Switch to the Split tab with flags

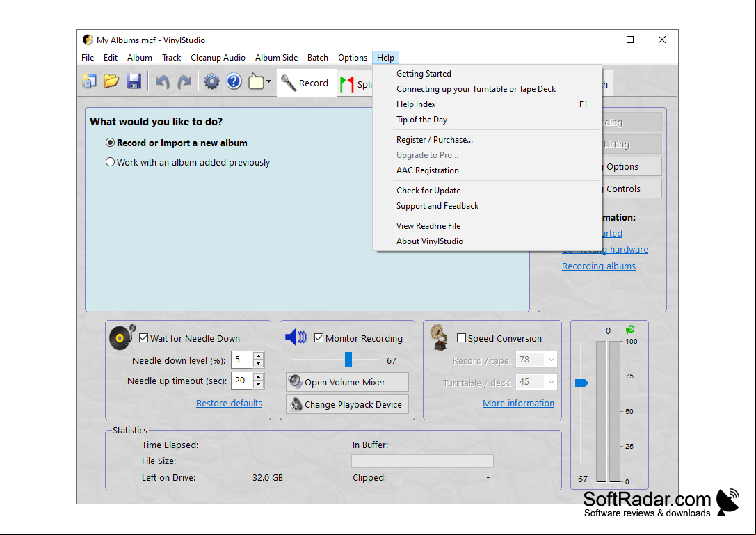click(x=356, y=84)
